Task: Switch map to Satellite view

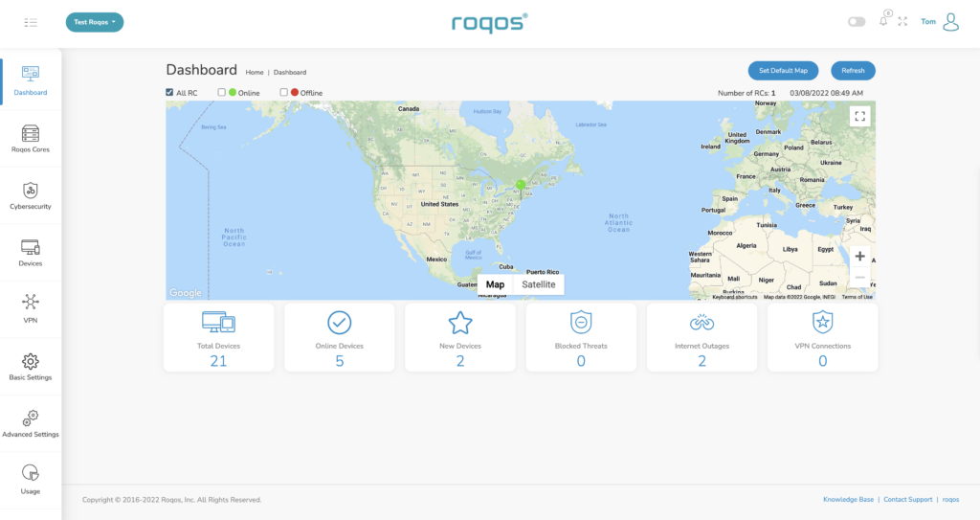Action: click(x=539, y=284)
